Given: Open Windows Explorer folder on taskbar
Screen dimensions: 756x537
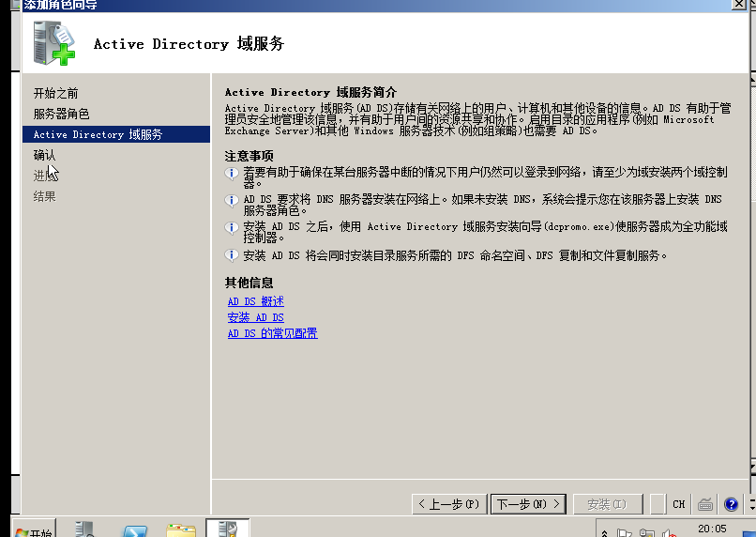Looking at the screenshot, I should coord(181,530).
